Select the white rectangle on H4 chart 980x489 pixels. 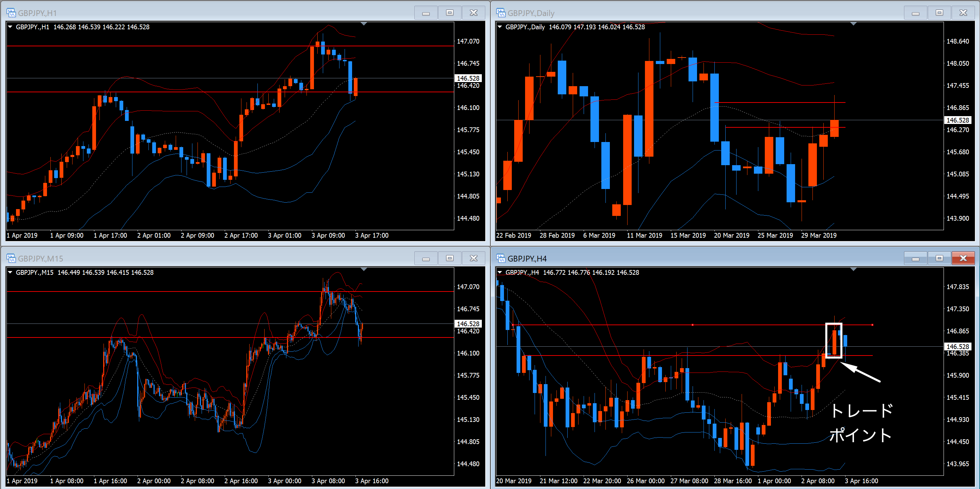[x=826, y=341]
